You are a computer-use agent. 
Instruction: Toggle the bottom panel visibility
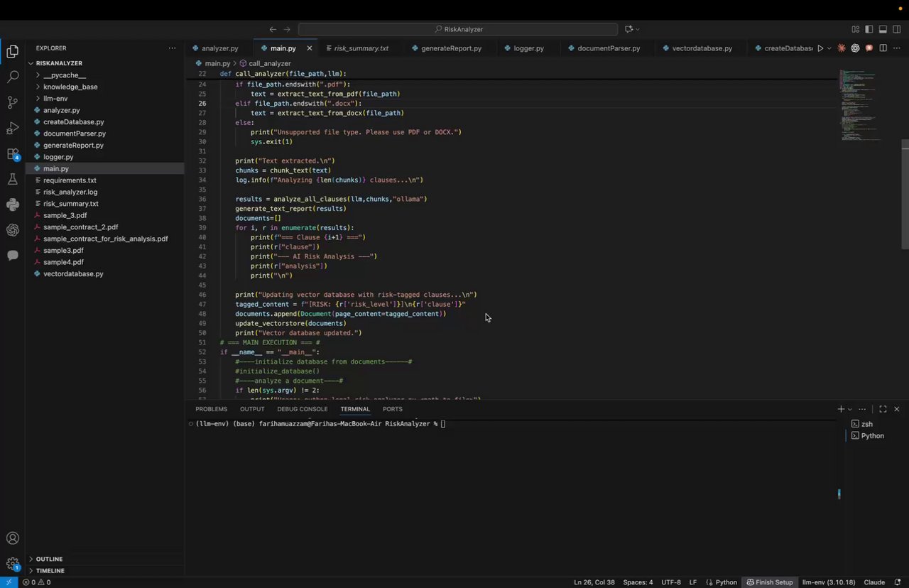tap(883, 29)
